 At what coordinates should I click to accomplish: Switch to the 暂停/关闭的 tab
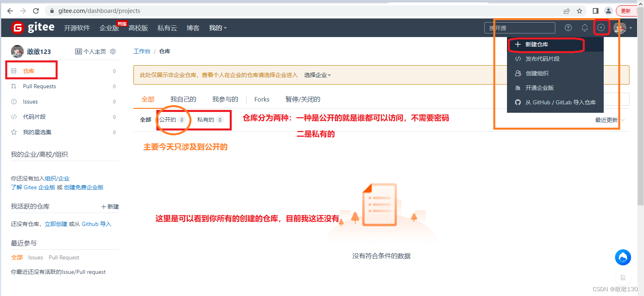click(x=303, y=99)
